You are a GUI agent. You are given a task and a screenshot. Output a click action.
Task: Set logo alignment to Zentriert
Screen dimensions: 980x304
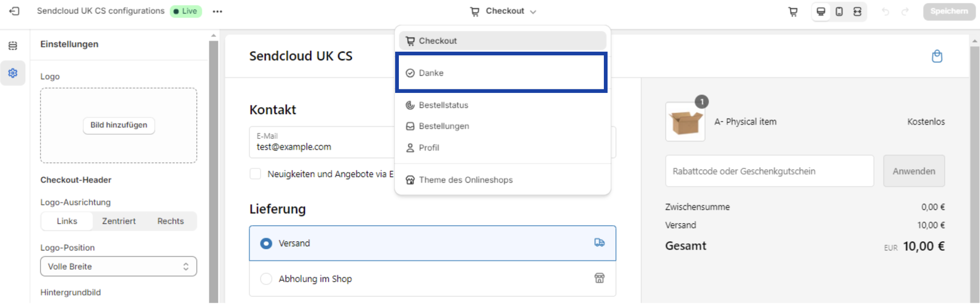tap(119, 221)
